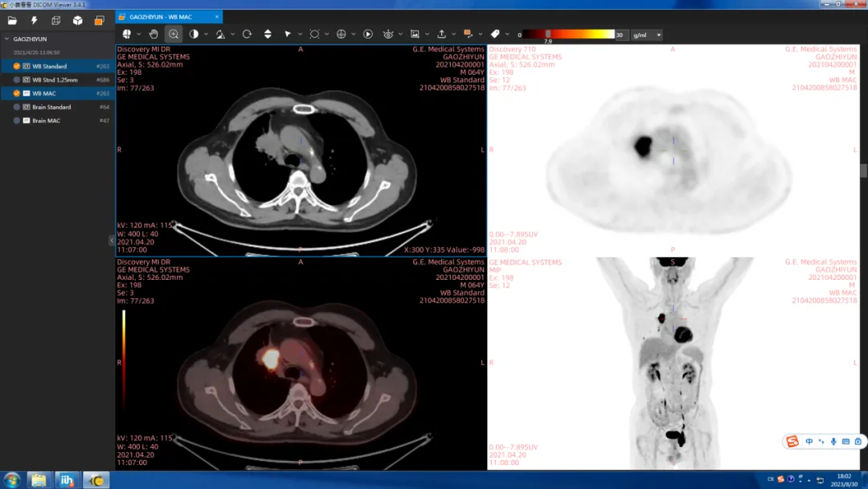Select the pan hand tool
The image size is (868, 489).
(154, 35)
